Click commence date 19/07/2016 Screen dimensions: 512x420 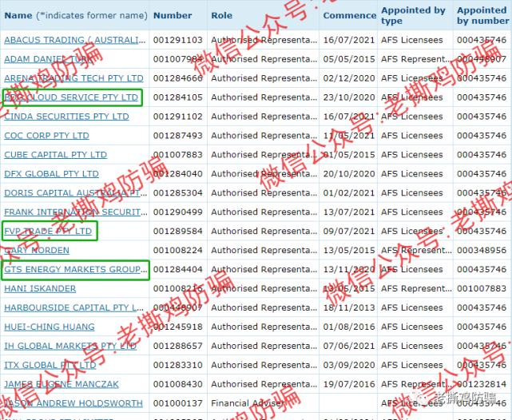(349, 384)
